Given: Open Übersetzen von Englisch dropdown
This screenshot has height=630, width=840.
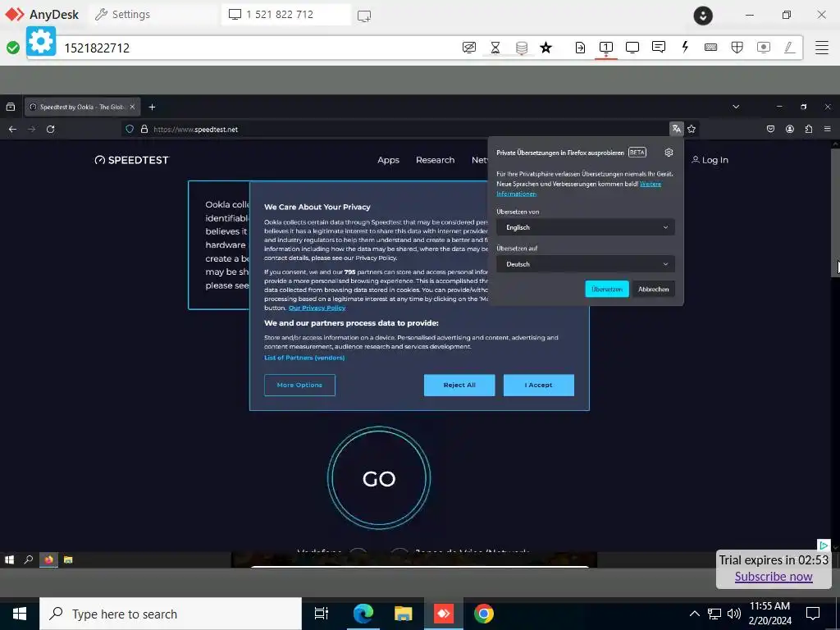Looking at the screenshot, I should 586,227.
